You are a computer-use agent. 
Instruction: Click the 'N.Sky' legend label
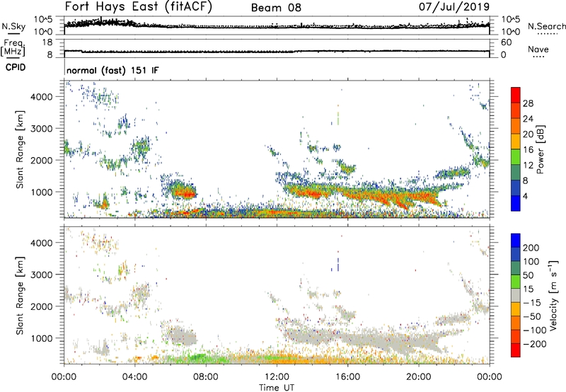coord(13,26)
